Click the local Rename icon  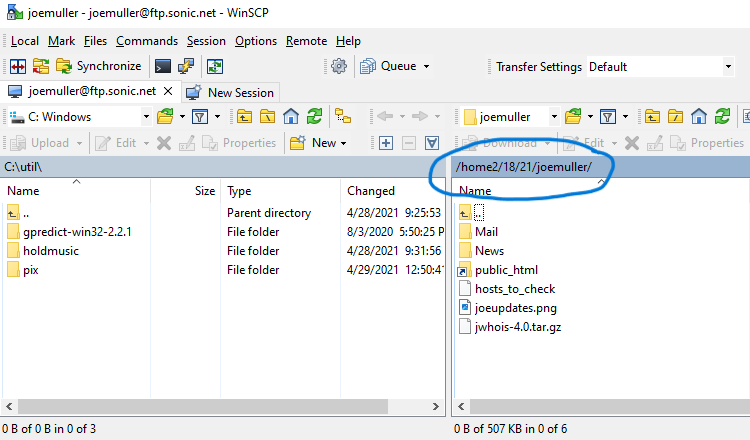pyautogui.click(x=187, y=143)
